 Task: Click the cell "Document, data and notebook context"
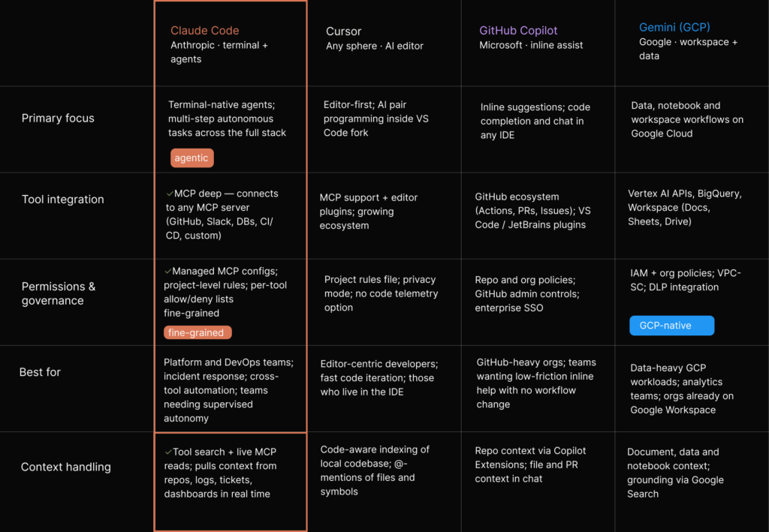pyautogui.click(x=675, y=473)
